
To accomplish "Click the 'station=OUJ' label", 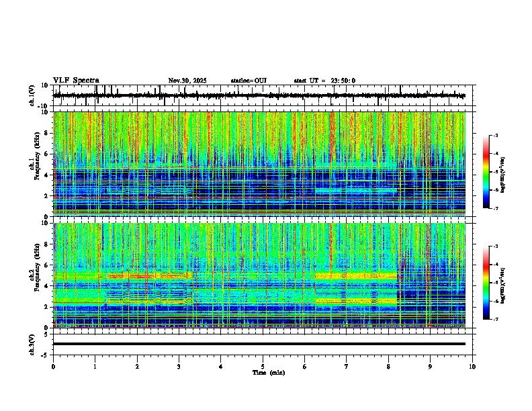I will click(x=249, y=81).
